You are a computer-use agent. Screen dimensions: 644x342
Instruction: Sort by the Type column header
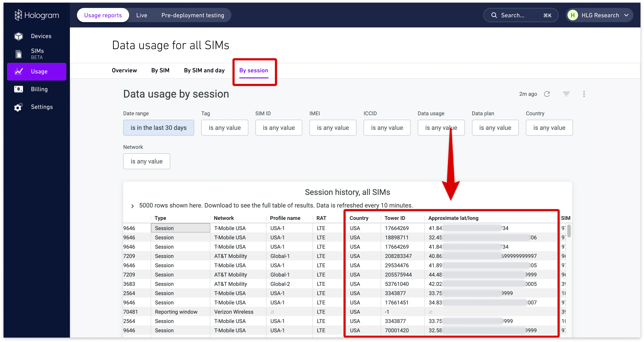coord(160,218)
